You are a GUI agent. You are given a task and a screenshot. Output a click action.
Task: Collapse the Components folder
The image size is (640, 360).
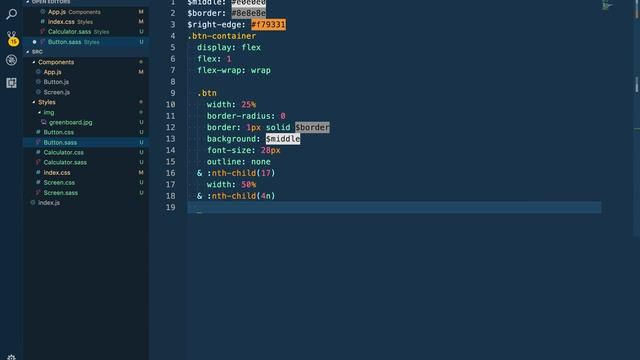click(x=34, y=62)
